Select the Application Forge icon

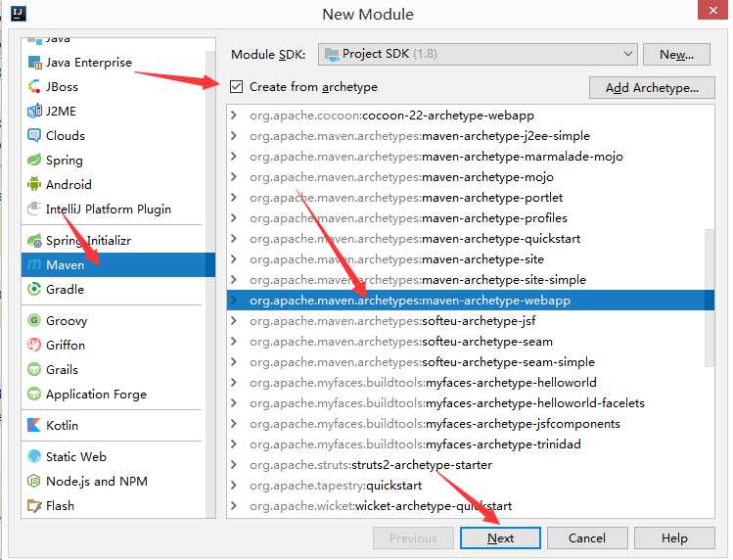tap(34, 394)
